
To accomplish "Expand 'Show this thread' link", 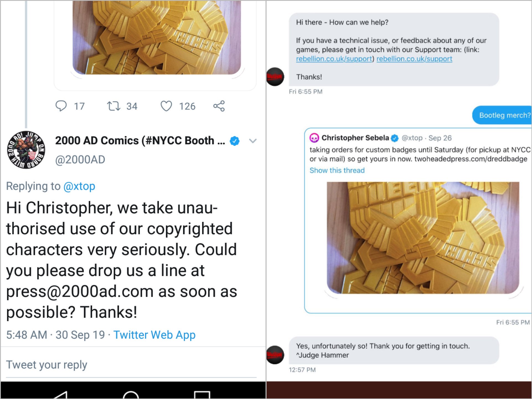I will point(337,170).
